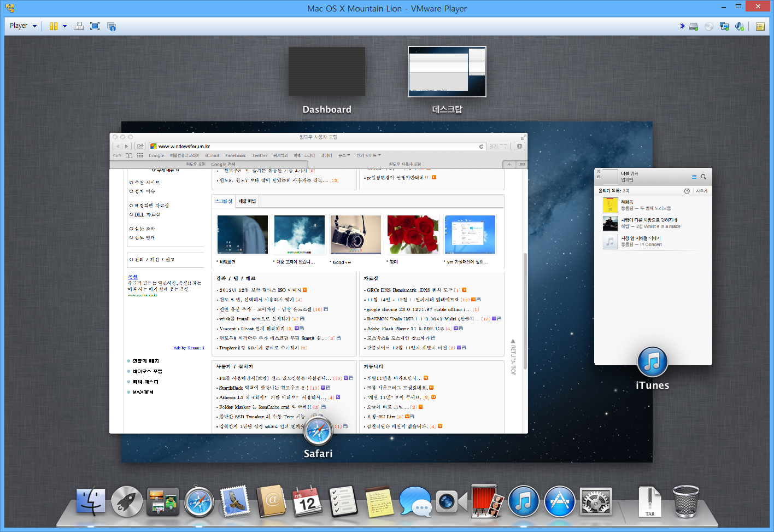Viewport: 774px width, 532px height.
Task: Expand 뉴스 bookmarks folder in Safari
Action: (x=344, y=155)
